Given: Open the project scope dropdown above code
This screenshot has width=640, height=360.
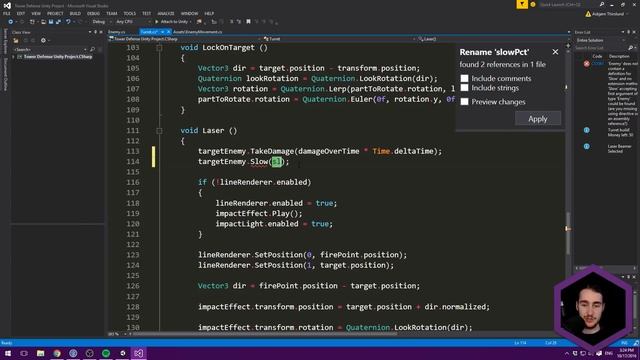Looking at the screenshot, I should (x=184, y=39).
